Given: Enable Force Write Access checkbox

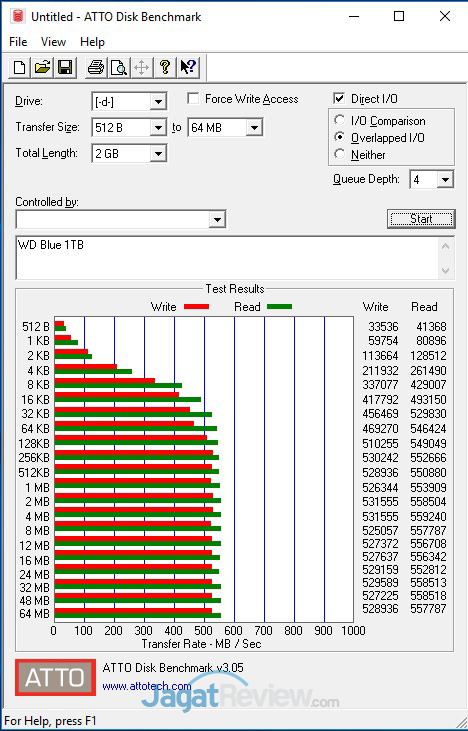Looking at the screenshot, I should (193, 99).
